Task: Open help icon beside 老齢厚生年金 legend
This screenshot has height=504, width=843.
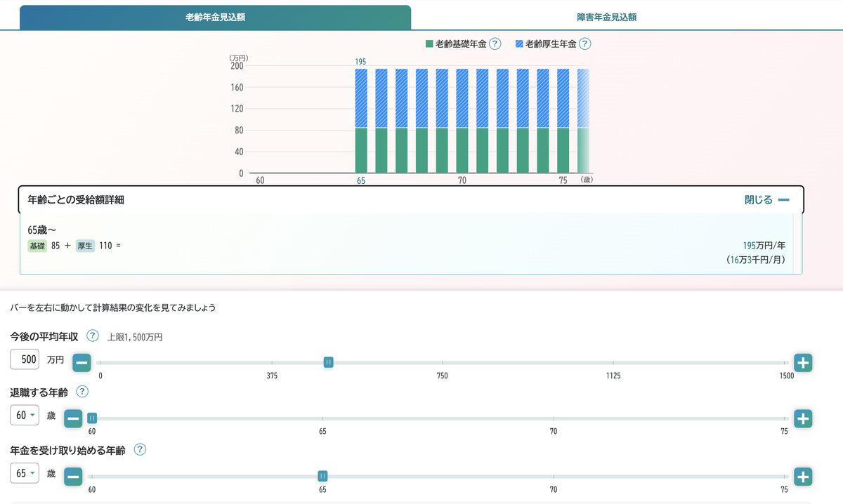Action: click(584, 44)
